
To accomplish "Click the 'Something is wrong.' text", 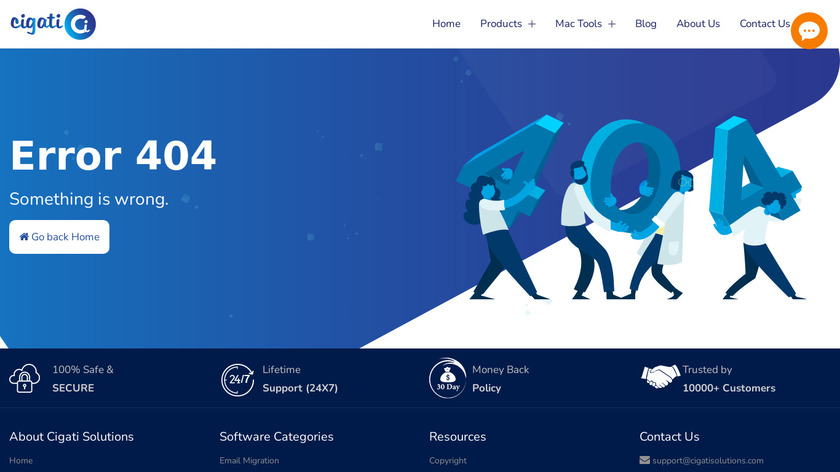I will click(x=89, y=199).
